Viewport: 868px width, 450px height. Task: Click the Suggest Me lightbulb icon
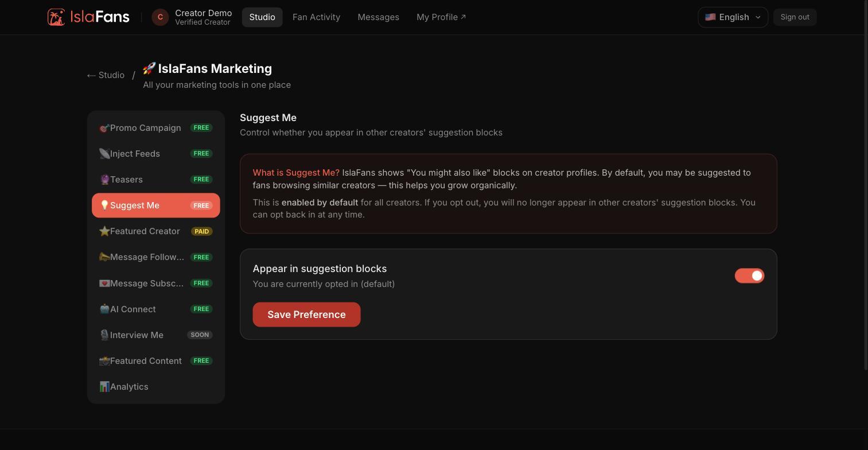(x=104, y=205)
